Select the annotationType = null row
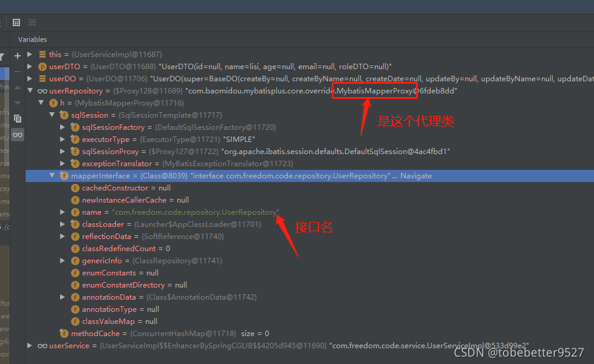The image size is (594, 364). click(x=310, y=309)
